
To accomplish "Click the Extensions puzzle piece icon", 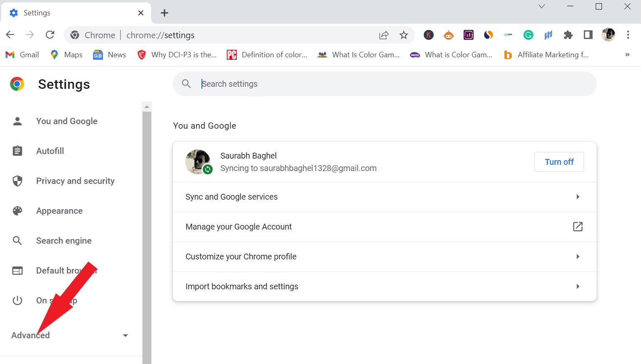I will (x=568, y=35).
